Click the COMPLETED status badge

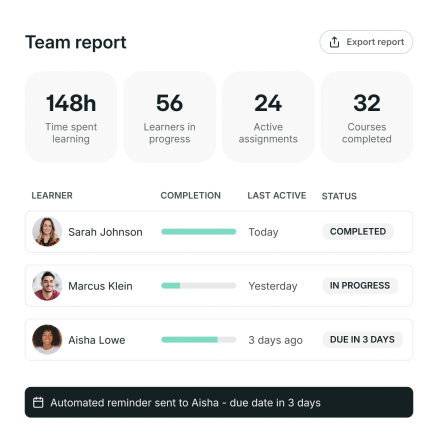(358, 231)
